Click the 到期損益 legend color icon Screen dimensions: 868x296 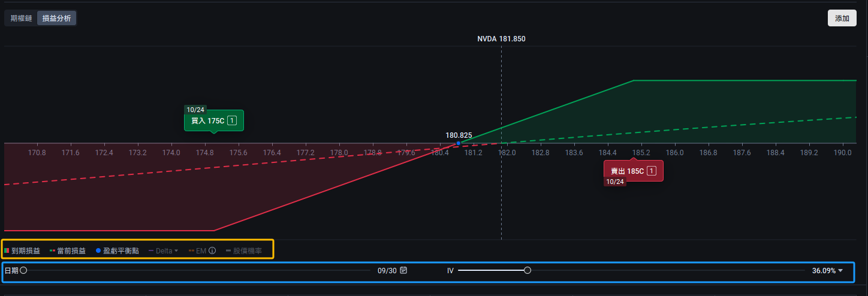(7, 250)
